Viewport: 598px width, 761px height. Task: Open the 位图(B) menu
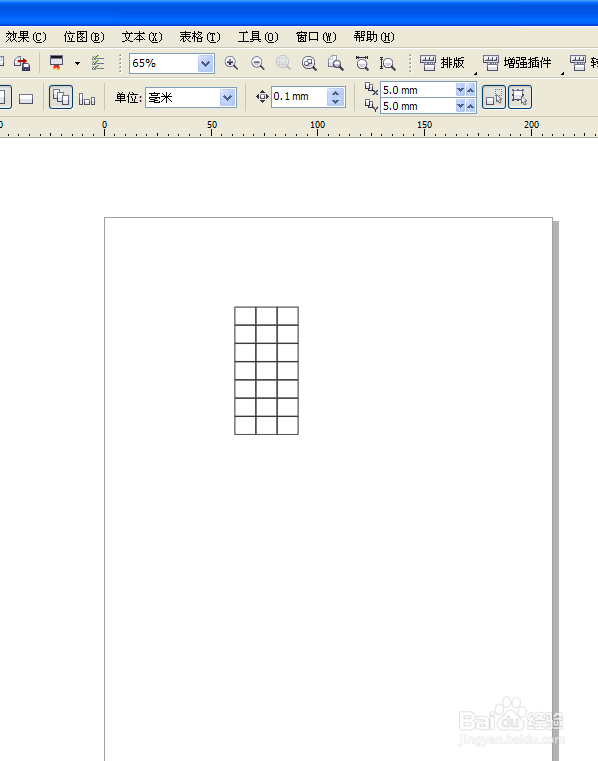coord(84,37)
